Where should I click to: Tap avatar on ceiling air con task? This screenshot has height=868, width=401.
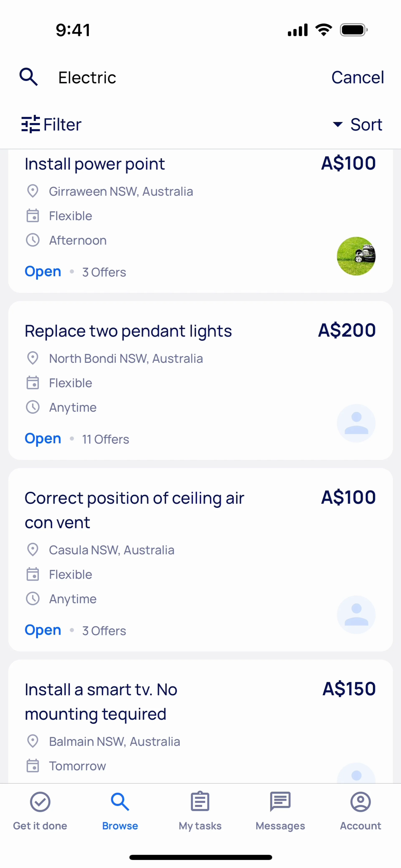coord(356,615)
